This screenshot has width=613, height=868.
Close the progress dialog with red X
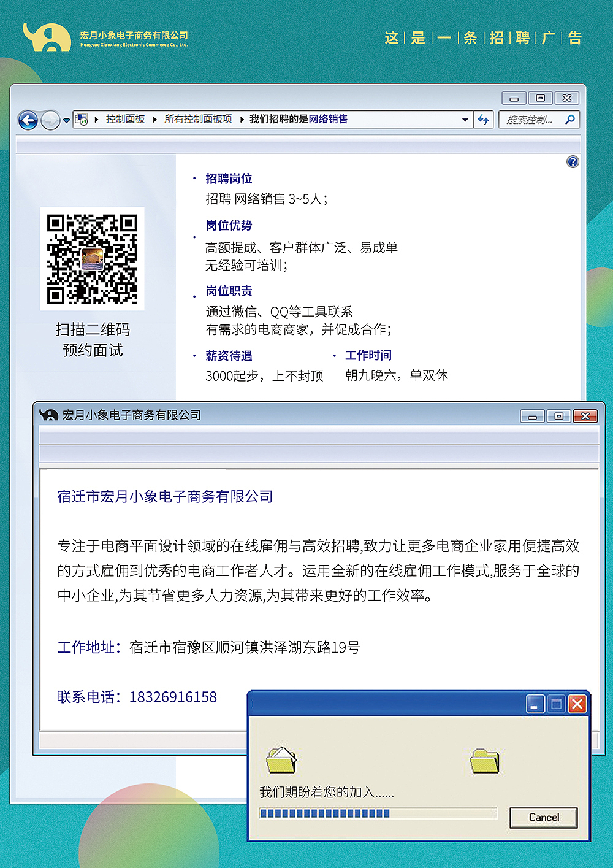tap(577, 704)
